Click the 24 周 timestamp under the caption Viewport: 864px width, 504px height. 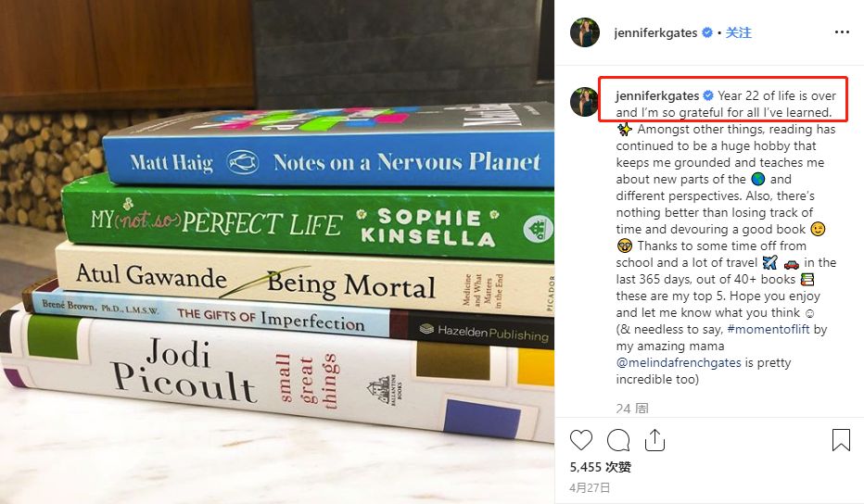point(632,408)
